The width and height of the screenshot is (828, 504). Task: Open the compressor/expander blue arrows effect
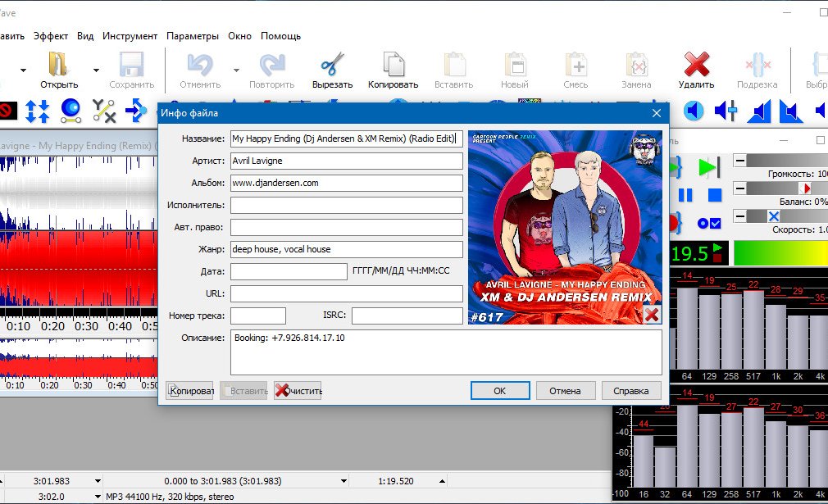coord(38,111)
